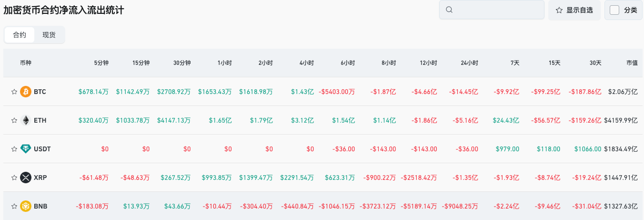Enable the 分类 checkbox
The width and height of the screenshot is (644, 220).
[x=614, y=10]
